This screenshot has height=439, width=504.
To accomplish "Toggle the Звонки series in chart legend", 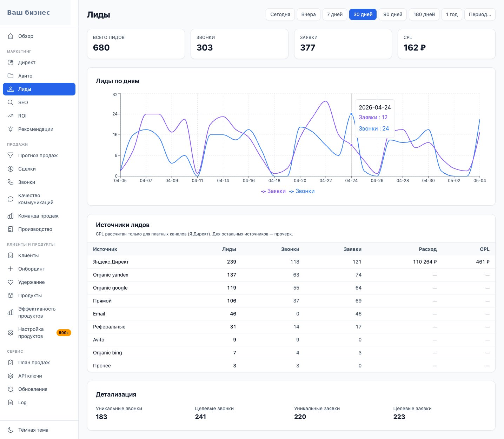I will pos(302,191).
